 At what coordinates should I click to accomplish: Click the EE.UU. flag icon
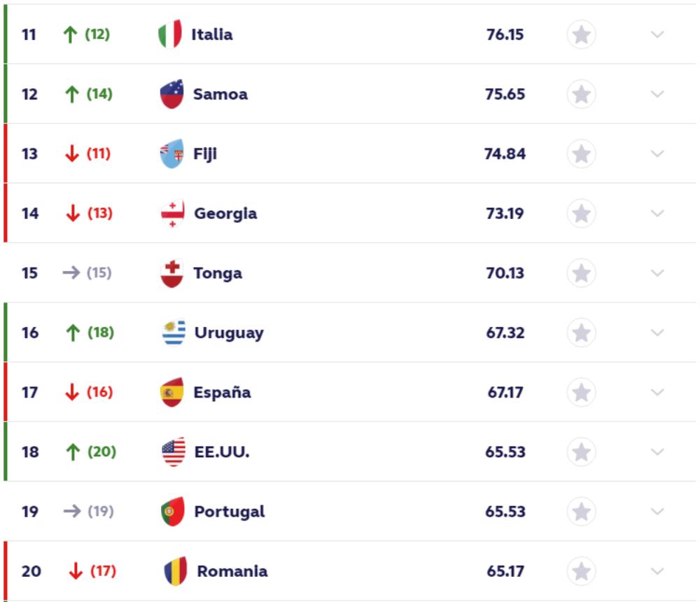coord(173,452)
